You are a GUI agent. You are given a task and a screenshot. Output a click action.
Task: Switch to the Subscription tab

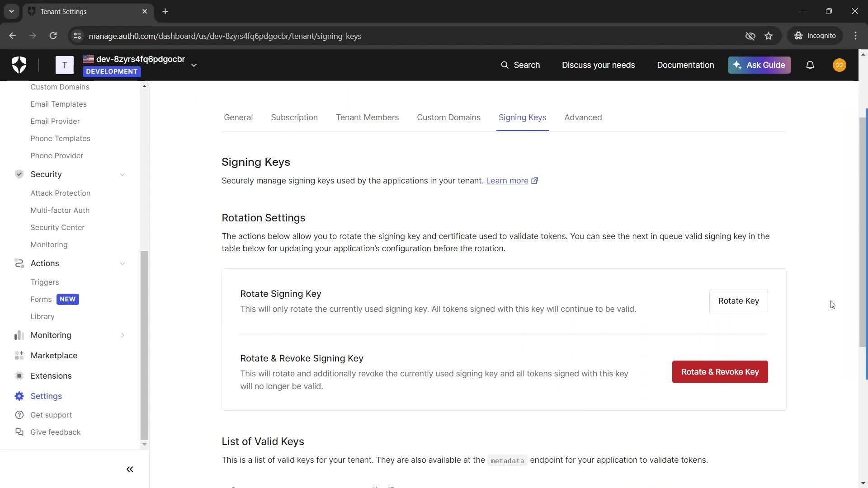tap(294, 117)
